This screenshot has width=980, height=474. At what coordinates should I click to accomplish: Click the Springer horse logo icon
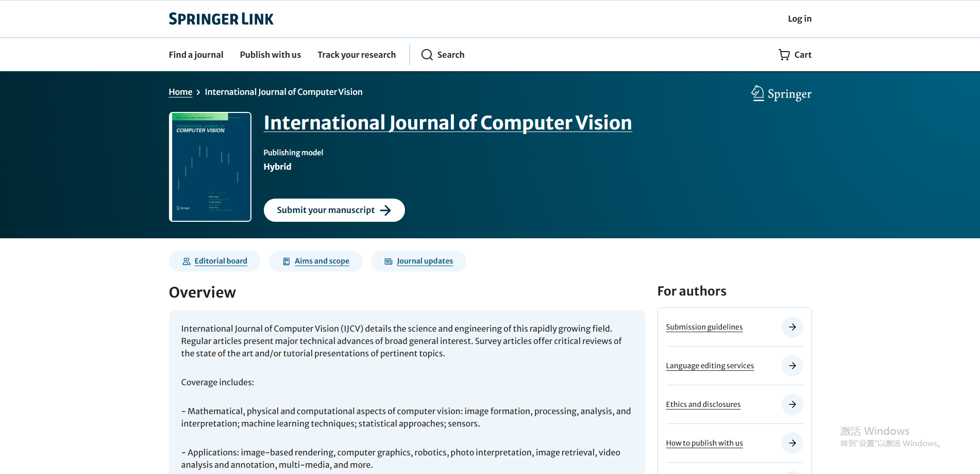click(x=757, y=93)
